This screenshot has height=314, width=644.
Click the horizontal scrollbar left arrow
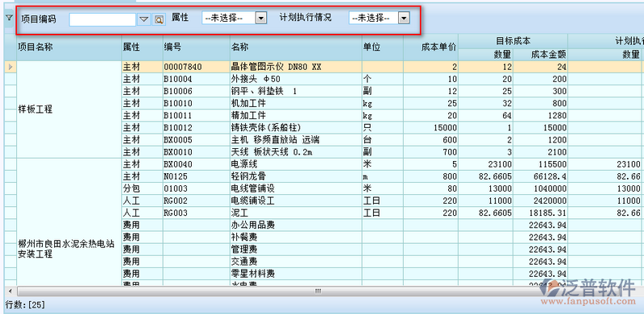10,291
